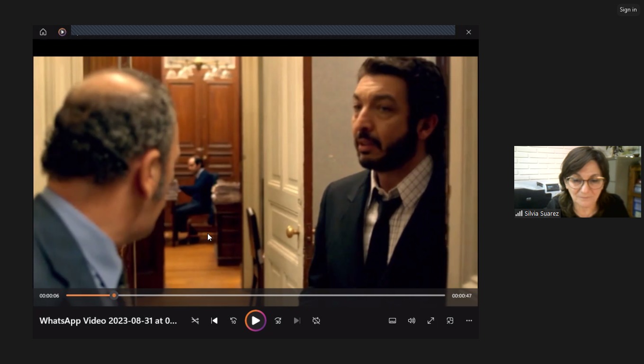Screen dimensions: 644x364
Task: Enter full screen mode
Action: click(x=431, y=321)
